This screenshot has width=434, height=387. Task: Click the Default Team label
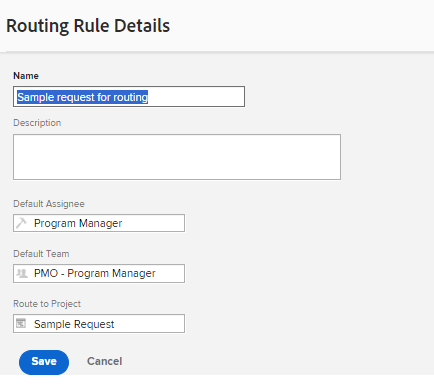tap(41, 254)
